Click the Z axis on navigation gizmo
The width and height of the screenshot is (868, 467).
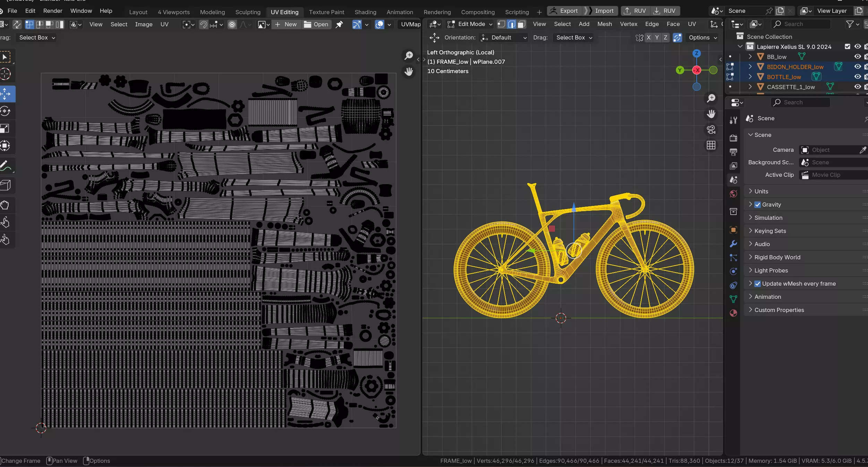(696, 53)
